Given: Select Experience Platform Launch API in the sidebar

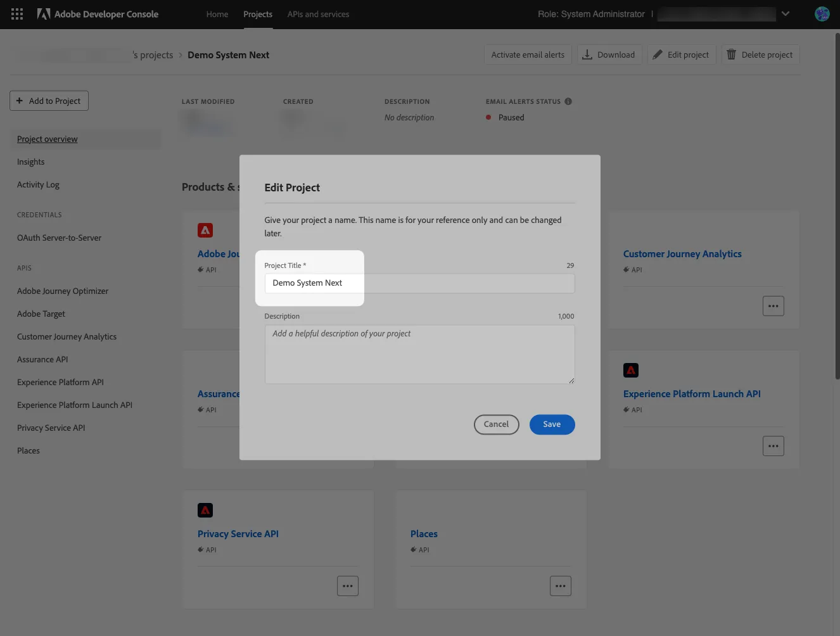Looking at the screenshot, I should [75, 405].
